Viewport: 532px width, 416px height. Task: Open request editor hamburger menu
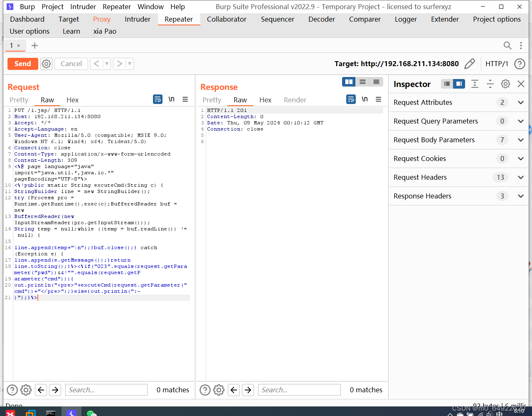185,99
